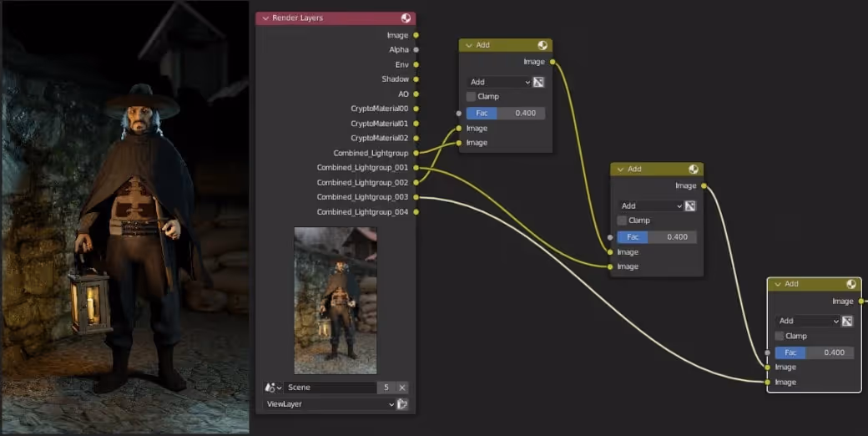The height and width of the screenshot is (436, 868).
Task: Click the upper Image input socket of second Add node
Action: point(610,252)
